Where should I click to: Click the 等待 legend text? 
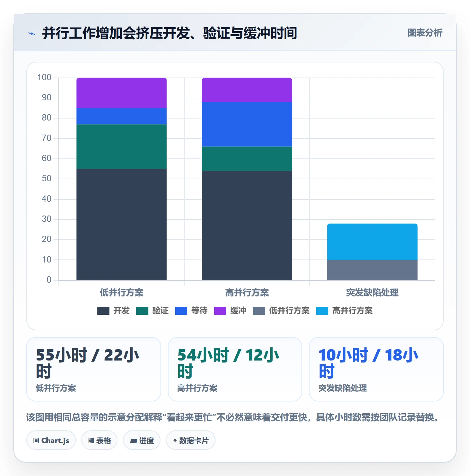pyautogui.click(x=199, y=311)
